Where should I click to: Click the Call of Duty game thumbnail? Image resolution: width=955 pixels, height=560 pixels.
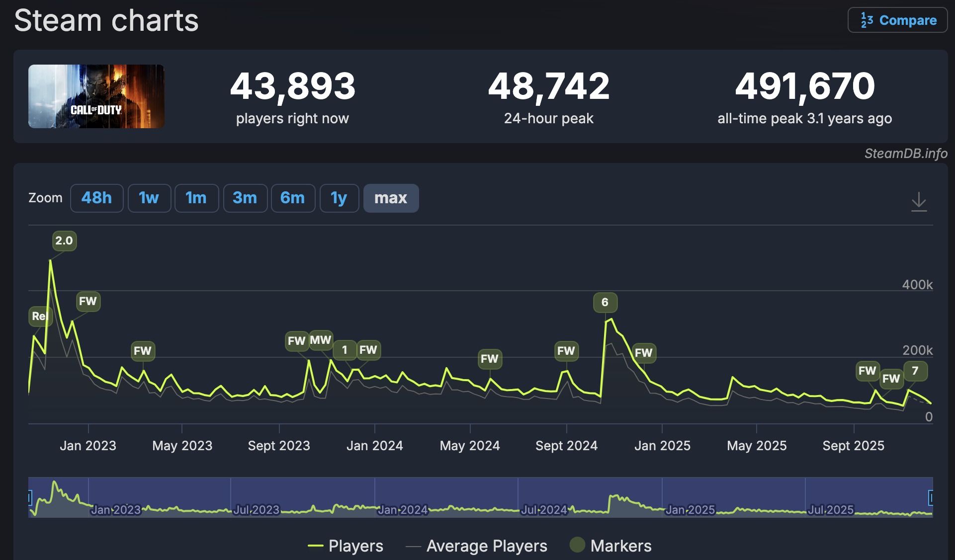click(96, 96)
